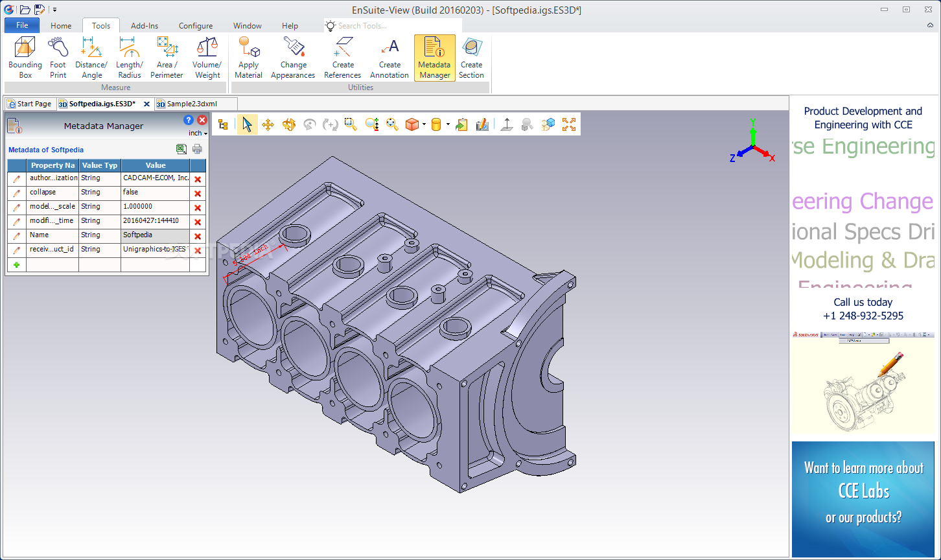Remove the modifi..._time property
The image size is (941, 560).
coord(198,222)
